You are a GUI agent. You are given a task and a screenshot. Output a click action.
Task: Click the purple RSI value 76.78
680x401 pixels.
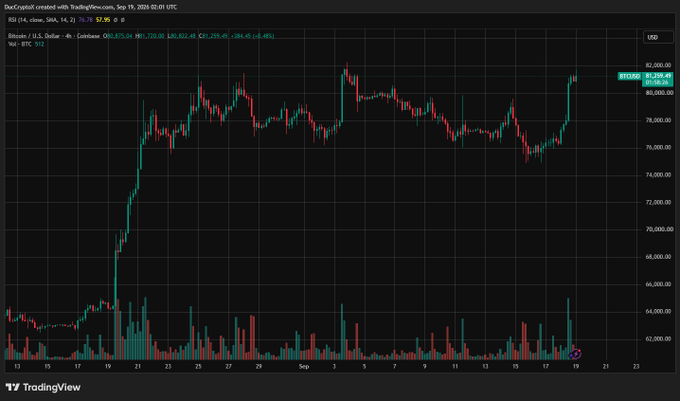[x=85, y=20]
